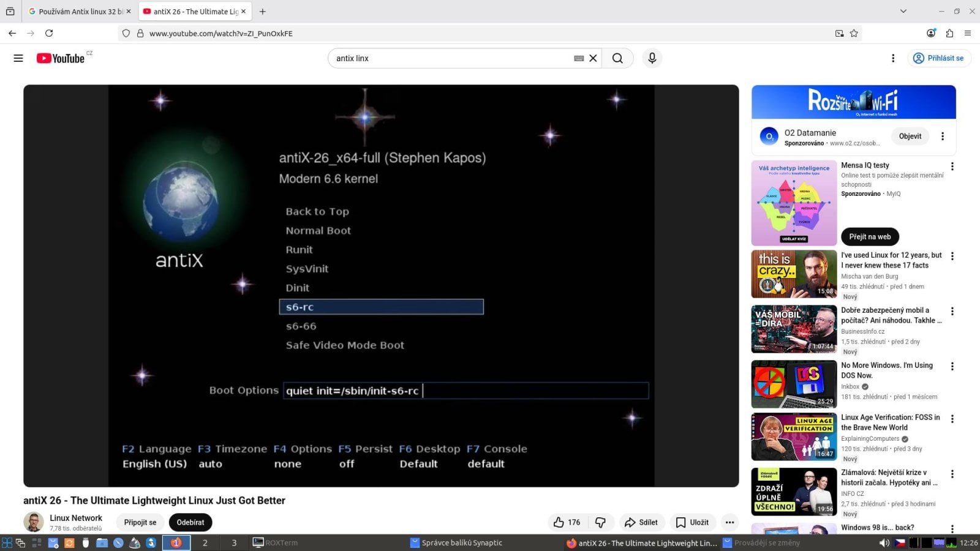This screenshot has height=551, width=980.
Task: Reload the current page
Action: click(x=49, y=33)
